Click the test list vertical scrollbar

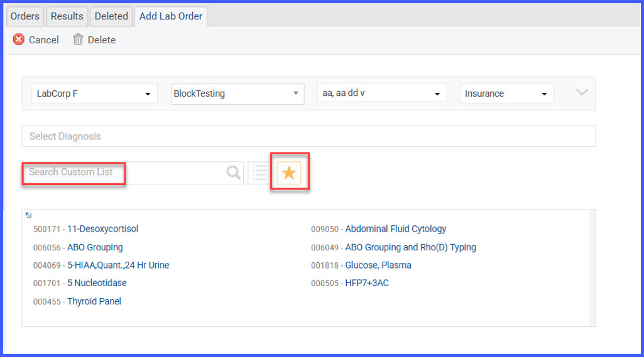pyautogui.click(x=592, y=268)
